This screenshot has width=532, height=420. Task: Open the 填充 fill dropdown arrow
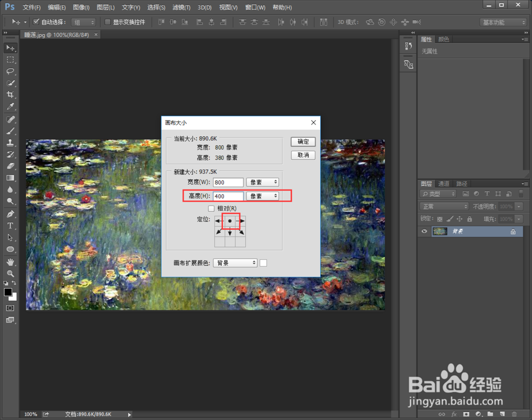click(519, 219)
